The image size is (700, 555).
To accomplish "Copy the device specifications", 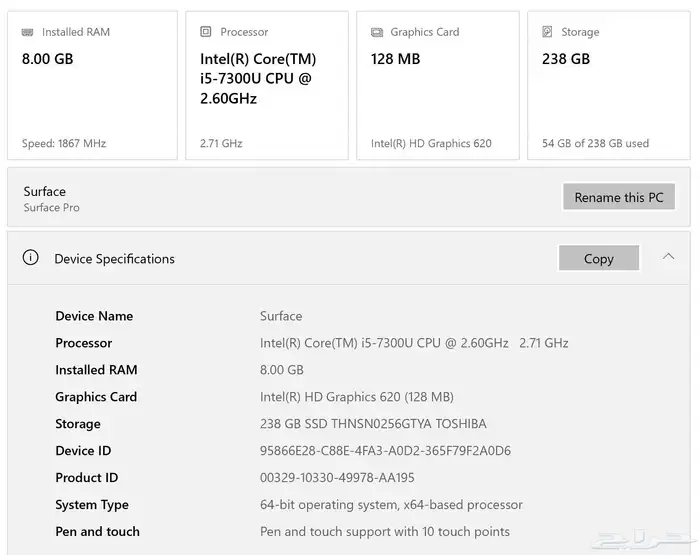I will pyautogui.click(x=598, y=258).
